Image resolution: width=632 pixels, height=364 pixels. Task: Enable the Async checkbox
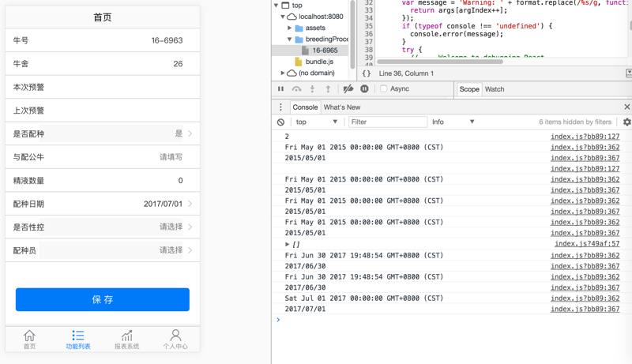pyautogui.click(x=383, y=88)
